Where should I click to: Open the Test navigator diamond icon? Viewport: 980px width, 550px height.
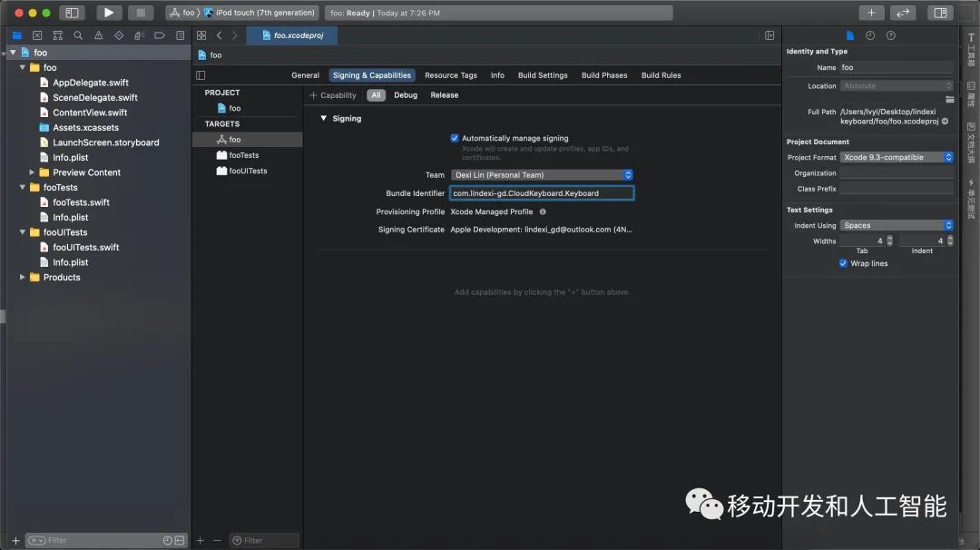pyautogui.click(x=119, y=35)
